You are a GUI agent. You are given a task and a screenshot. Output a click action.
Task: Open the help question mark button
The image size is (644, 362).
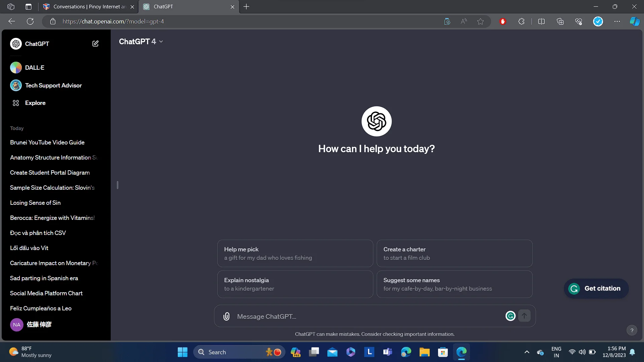pyautogui.click(x=632, y=330)
